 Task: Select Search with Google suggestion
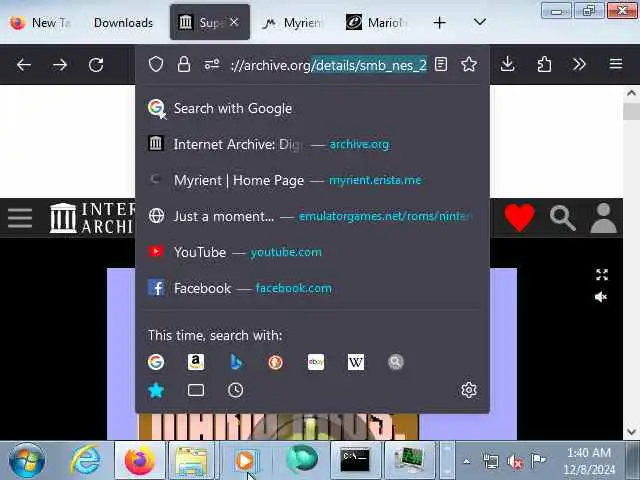312,108
